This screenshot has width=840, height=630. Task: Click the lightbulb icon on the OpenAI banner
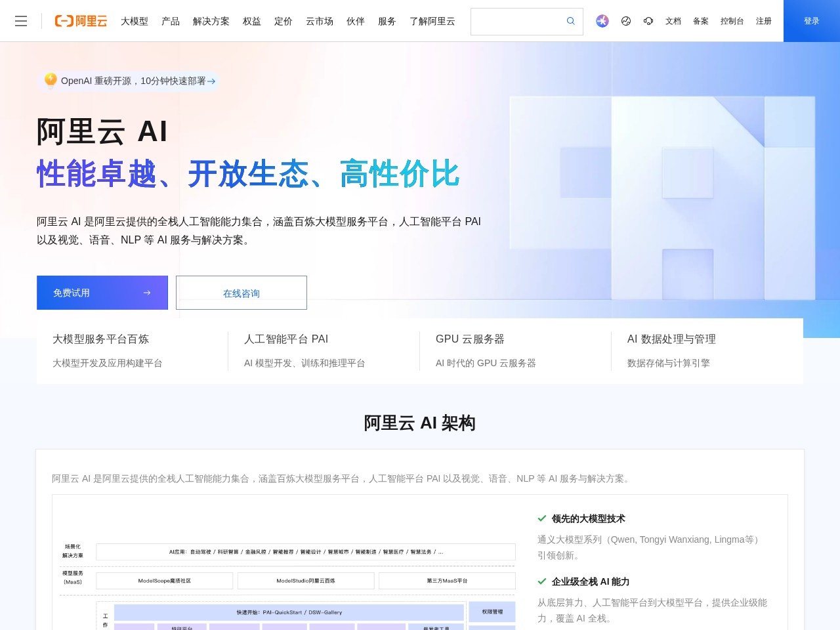pyautogui.click(x=51, y=80)
